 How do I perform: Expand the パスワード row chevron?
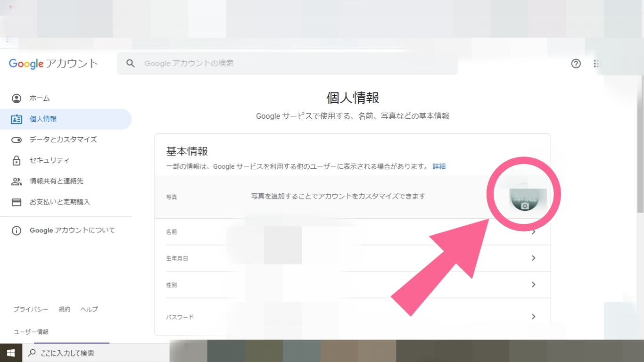coord(534,317)
